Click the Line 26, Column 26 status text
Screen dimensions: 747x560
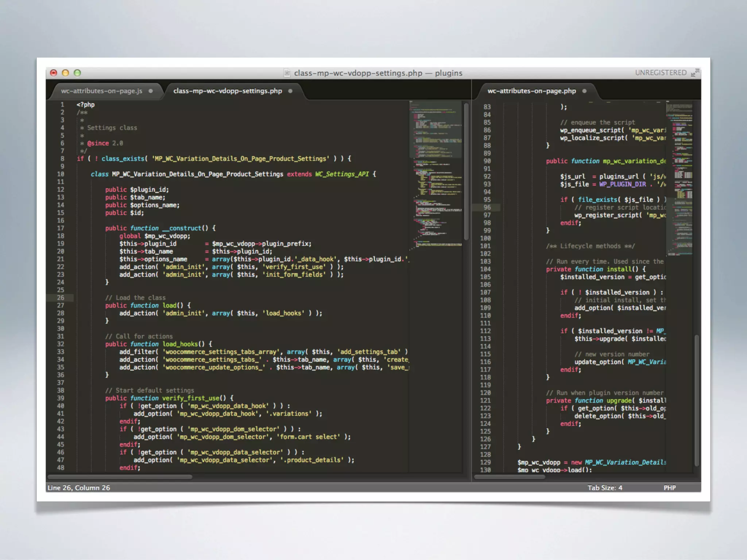(79, 488)
